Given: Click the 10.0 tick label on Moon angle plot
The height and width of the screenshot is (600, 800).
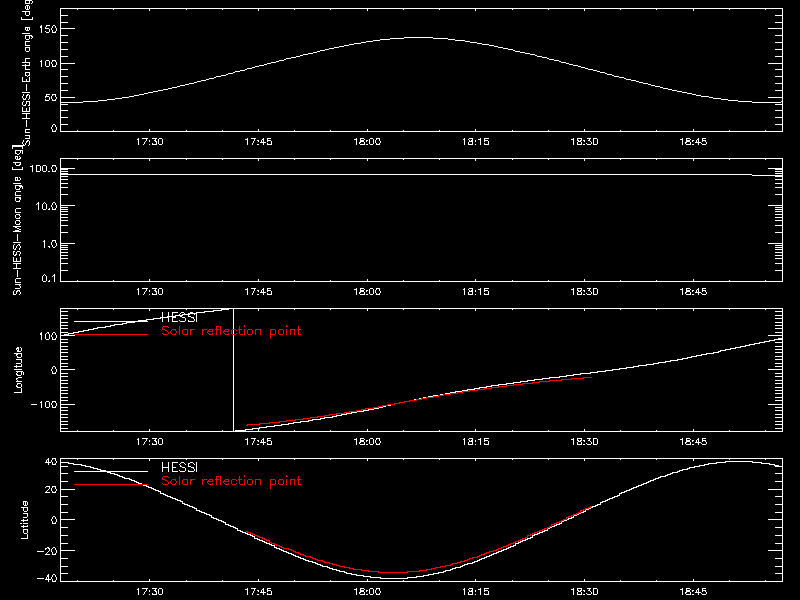Looking at the screenshot, I should pos(46,207).
